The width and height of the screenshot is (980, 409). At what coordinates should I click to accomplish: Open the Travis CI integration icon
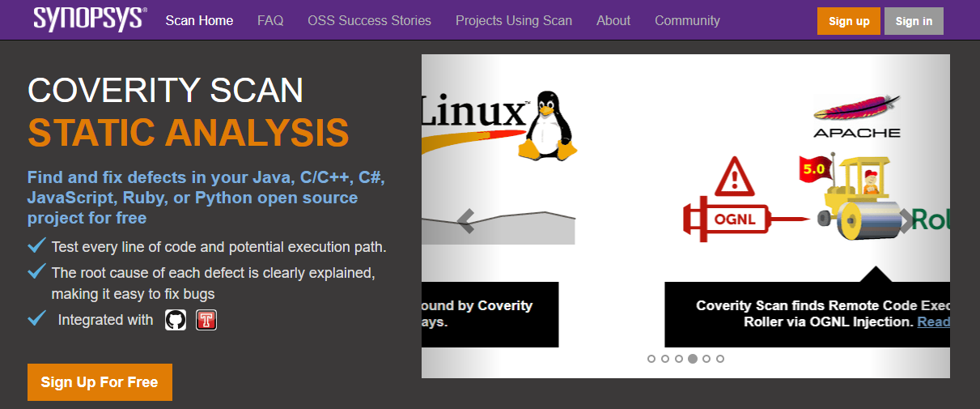206,320
